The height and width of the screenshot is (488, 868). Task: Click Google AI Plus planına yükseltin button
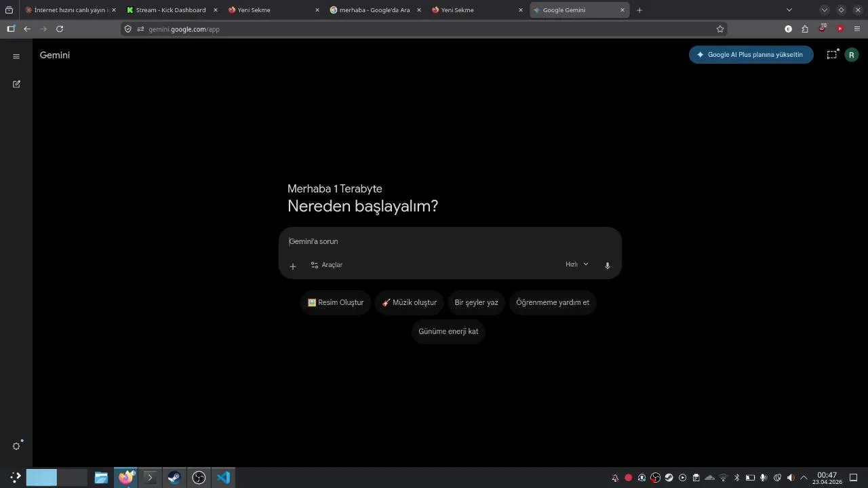pos(751,55)
